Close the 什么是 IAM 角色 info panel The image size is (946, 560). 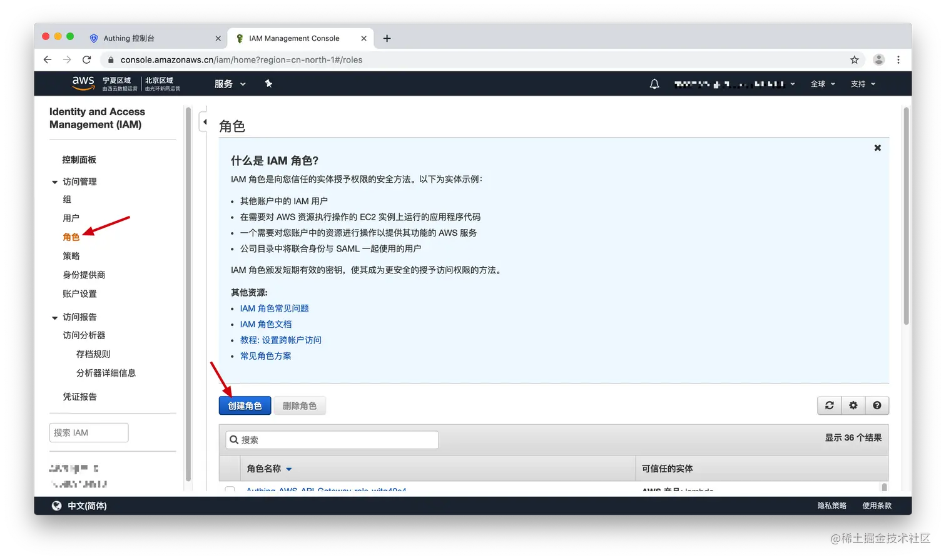click(877, 148)
